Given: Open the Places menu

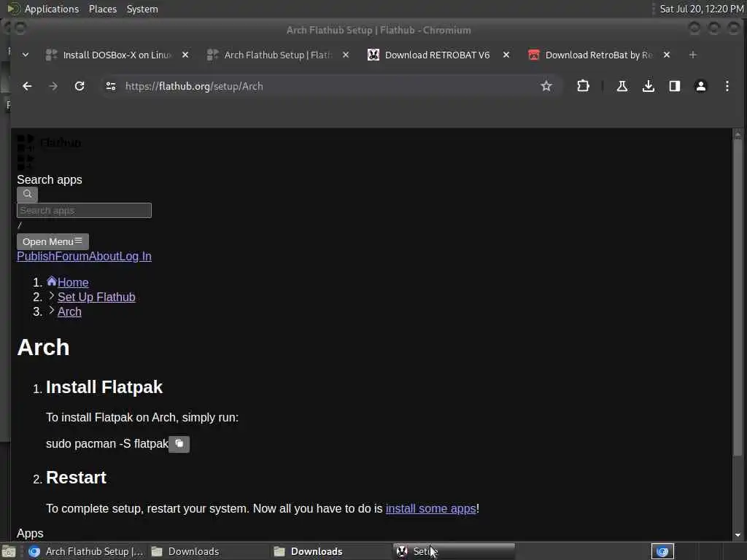Looking at the screenshot, I should 103,9.
